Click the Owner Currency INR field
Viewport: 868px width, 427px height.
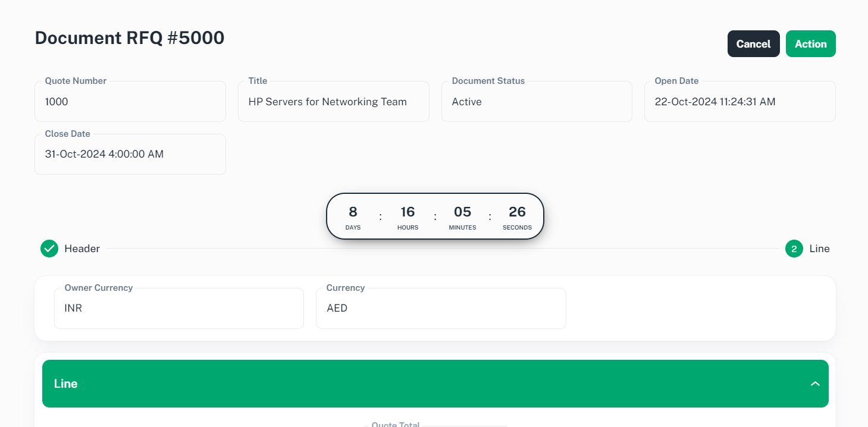coord(178,309)
